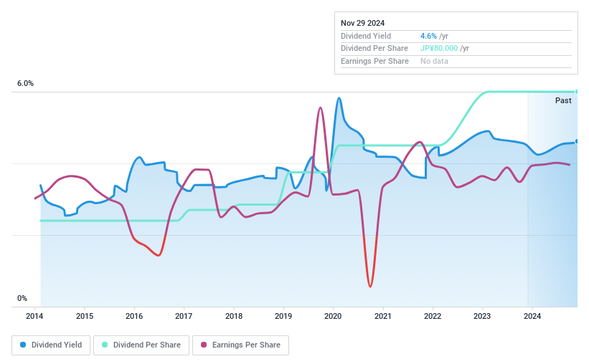Click the 2023 x-axis label
589x364 pixels.
(x=482, y=316)
